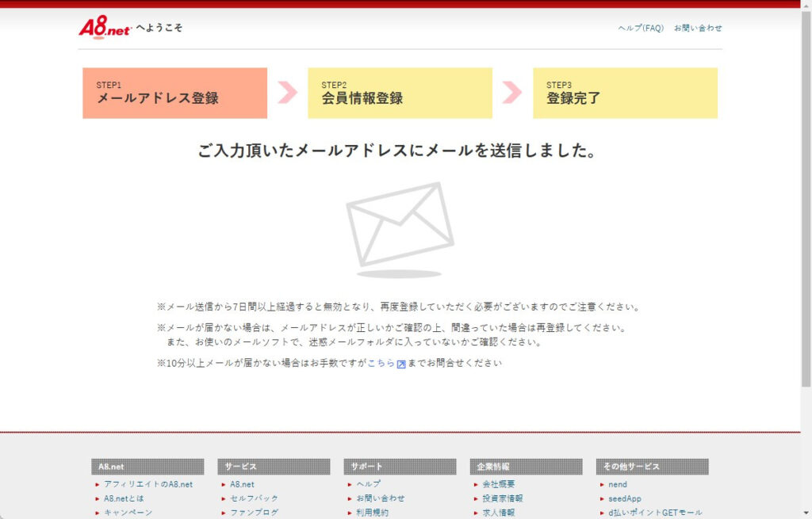Go to お問い合わせ in the header

click(x=698, y=28)
